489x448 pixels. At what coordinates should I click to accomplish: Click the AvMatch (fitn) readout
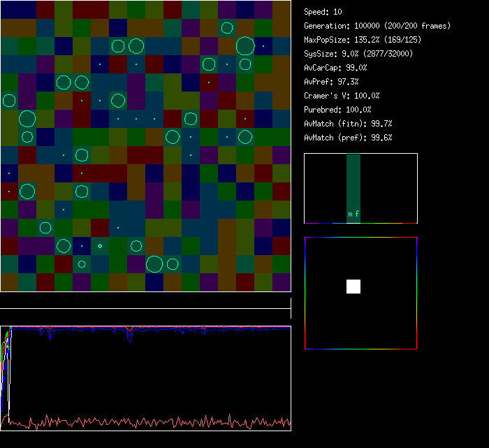tap(348, 124)
